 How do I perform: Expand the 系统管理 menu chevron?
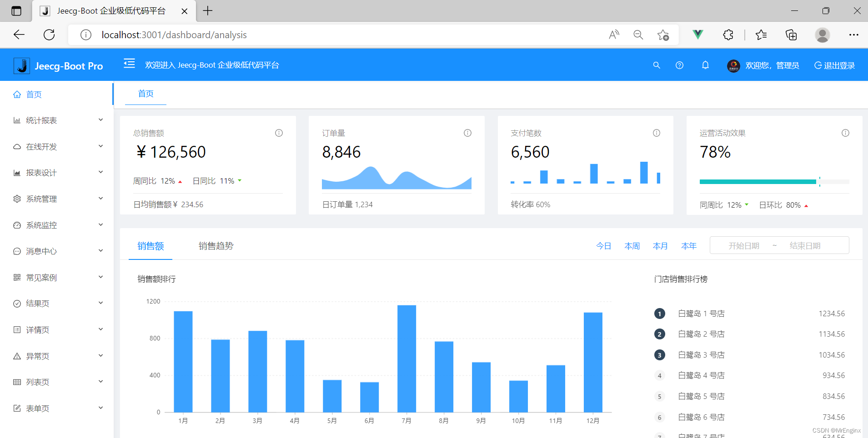click(100, 199)
